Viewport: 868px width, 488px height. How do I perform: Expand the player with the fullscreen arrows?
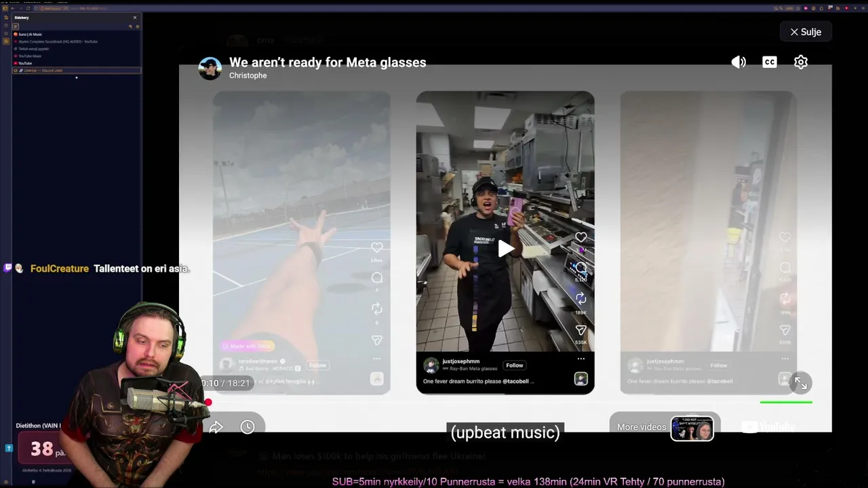(x=801, y=384)
